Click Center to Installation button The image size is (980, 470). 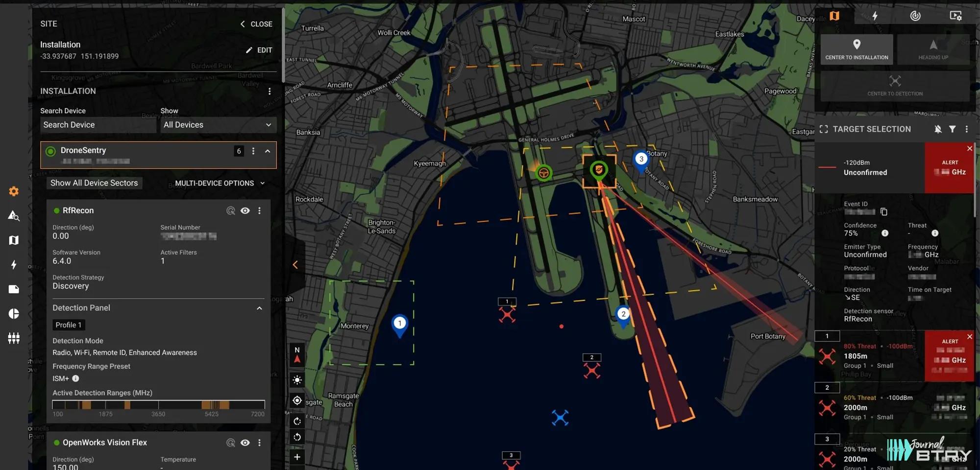click(x=857, y=49)
